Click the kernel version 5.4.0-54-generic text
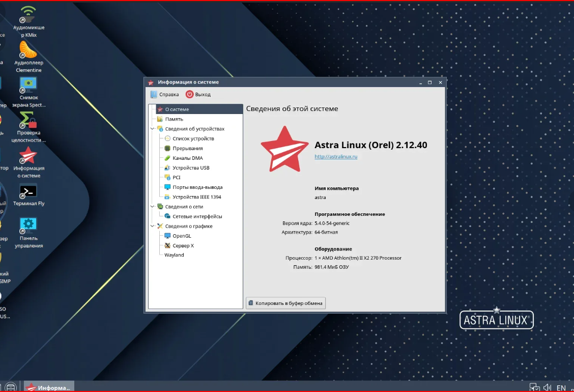The width and height of the screenshot is (574, 392). [x=332, y=223]
